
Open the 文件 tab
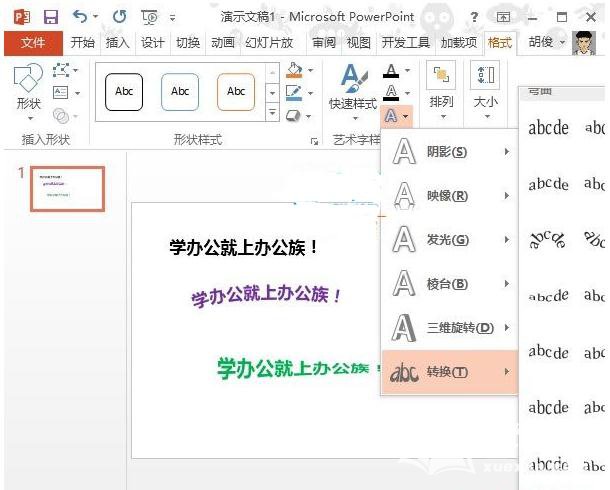tap(33, 42)
